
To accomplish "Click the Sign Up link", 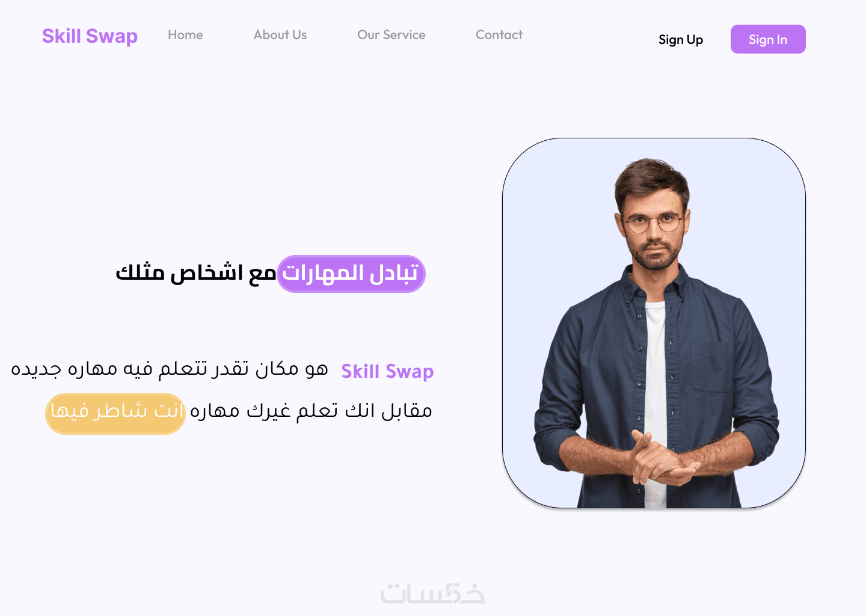I will click(681, 40).
